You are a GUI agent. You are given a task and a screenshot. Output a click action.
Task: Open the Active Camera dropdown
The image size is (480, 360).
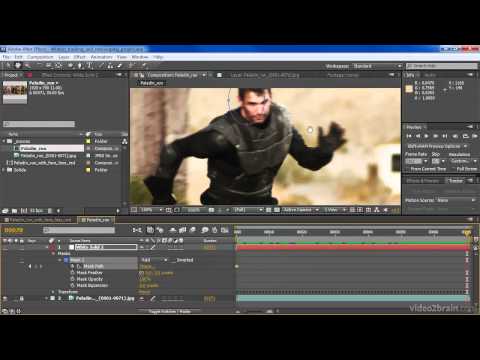(x=301, y=210)
